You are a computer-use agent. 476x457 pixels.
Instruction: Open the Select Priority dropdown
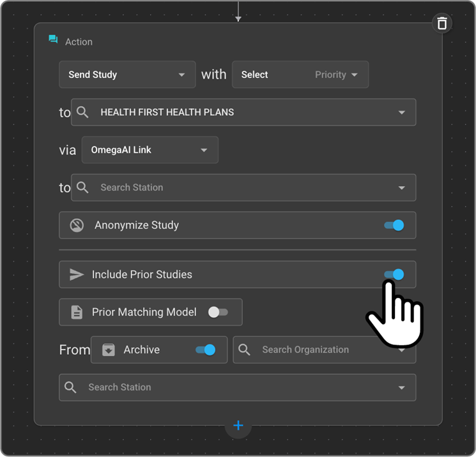click(300, 75)
